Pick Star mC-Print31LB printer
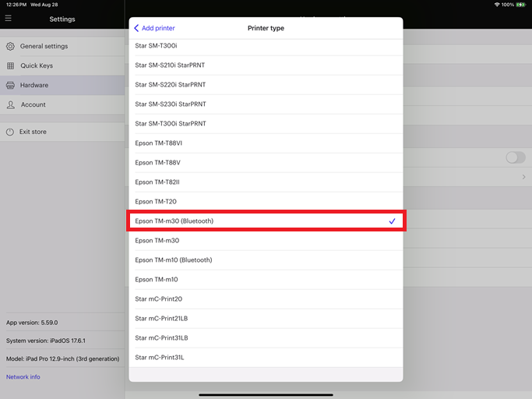This screenshot has height=399, width=532. click(x=266, y=338)
